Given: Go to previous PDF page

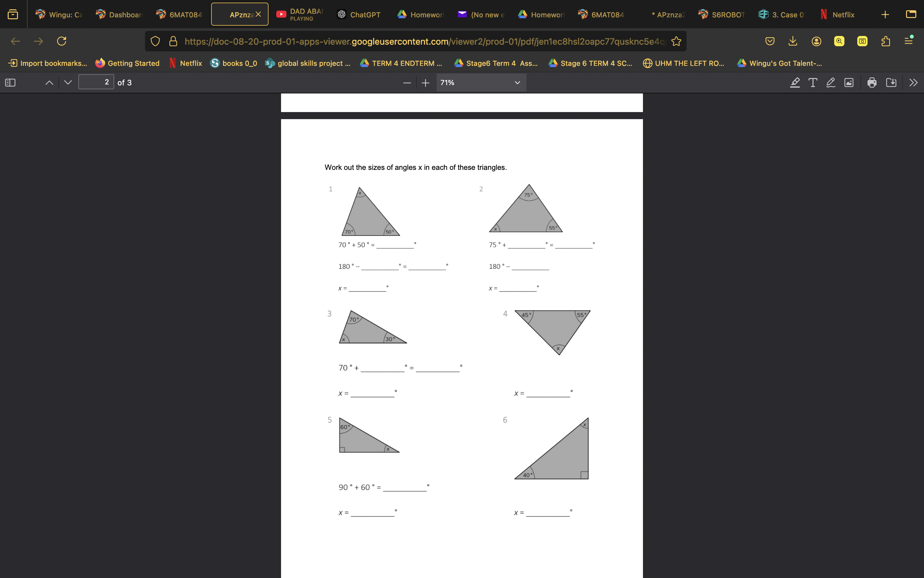Looking at the screenshot, I should coord(49,83).
